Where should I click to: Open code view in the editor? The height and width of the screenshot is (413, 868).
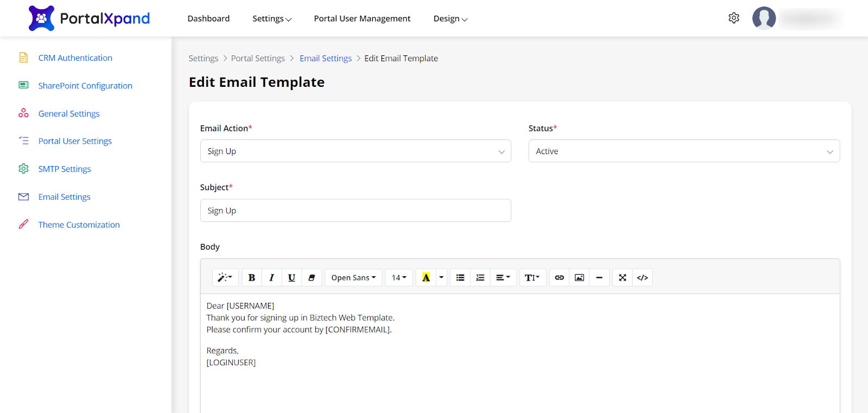pos(642,277)
